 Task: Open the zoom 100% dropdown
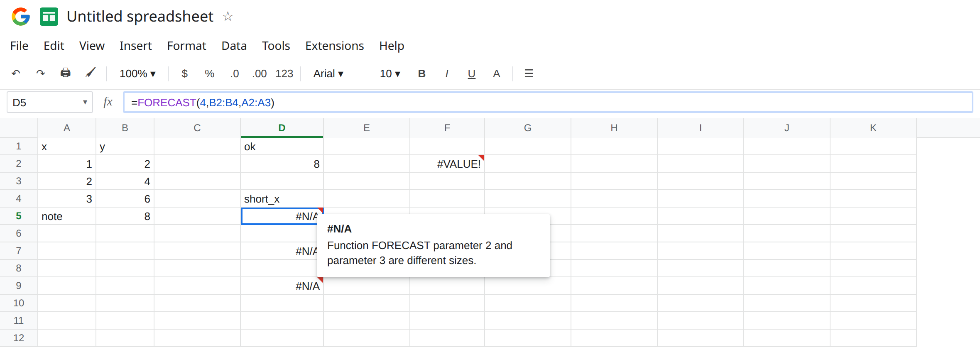coord(137,73)
